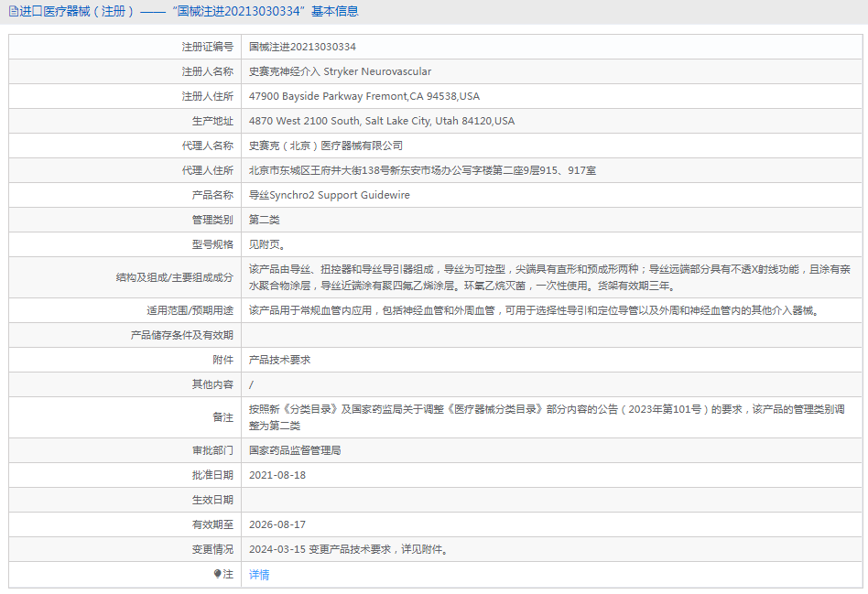868x594 pixels.
Task: Click the 审批部门 label
Action: tap(212, 450)
